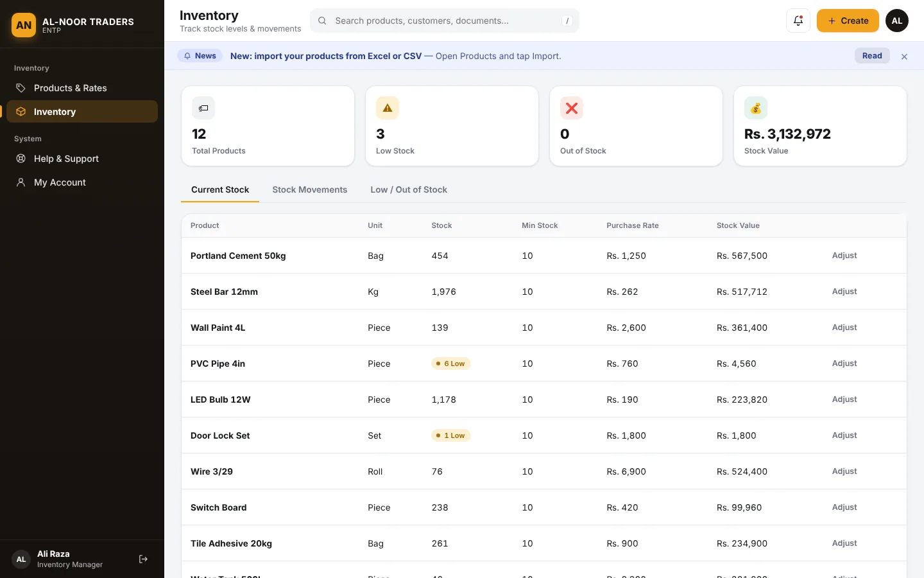Click the AL user avatar at the sidebar bottom
Image resolution: width=924 pixels, height=578 pixels.
(21, 559)
